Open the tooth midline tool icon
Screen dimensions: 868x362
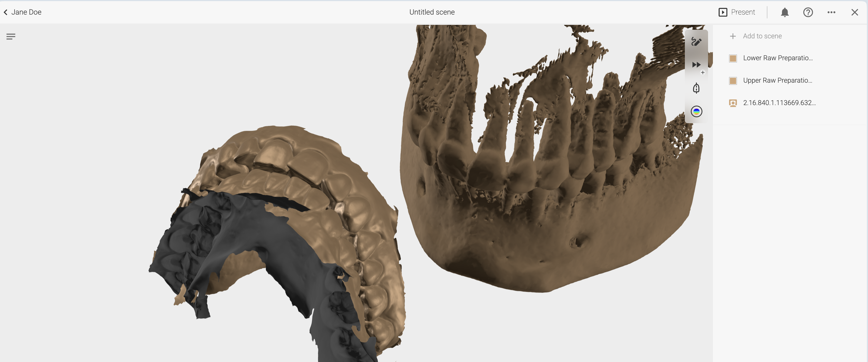pyautogui.click(x=696, y=88)
